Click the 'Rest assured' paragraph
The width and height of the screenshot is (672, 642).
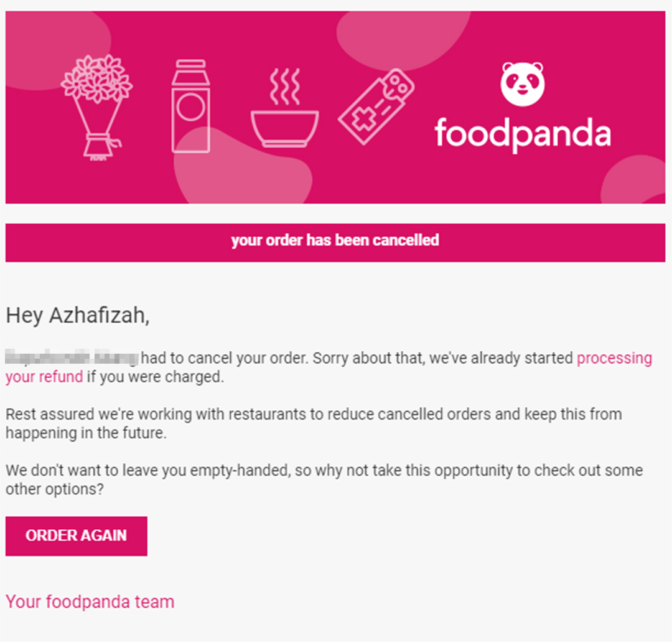pyautogui.click(x=314, y=423)
